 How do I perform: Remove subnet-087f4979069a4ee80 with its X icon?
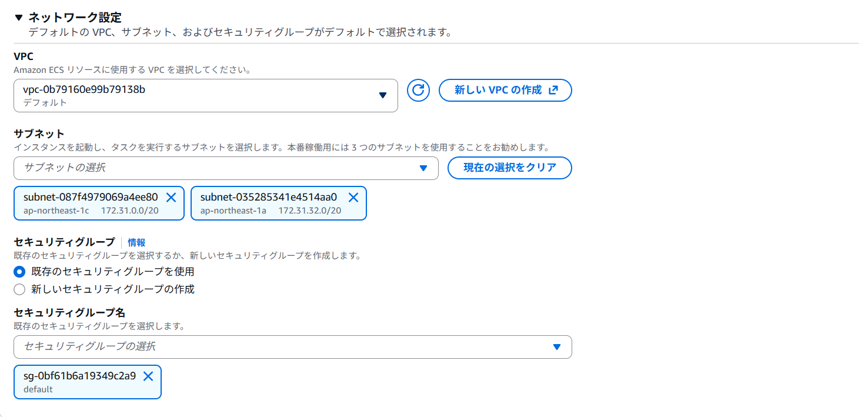pos(171,198)
